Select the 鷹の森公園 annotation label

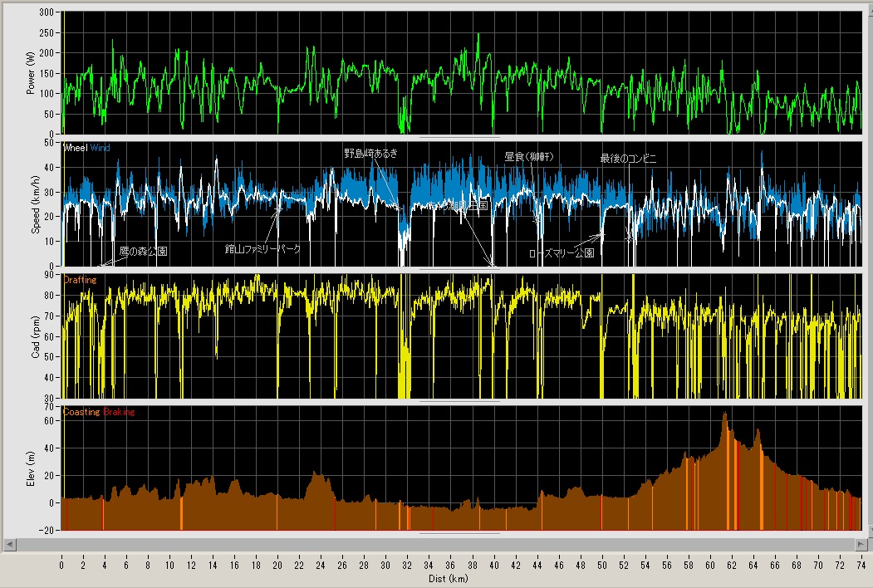tap(143, 251)
